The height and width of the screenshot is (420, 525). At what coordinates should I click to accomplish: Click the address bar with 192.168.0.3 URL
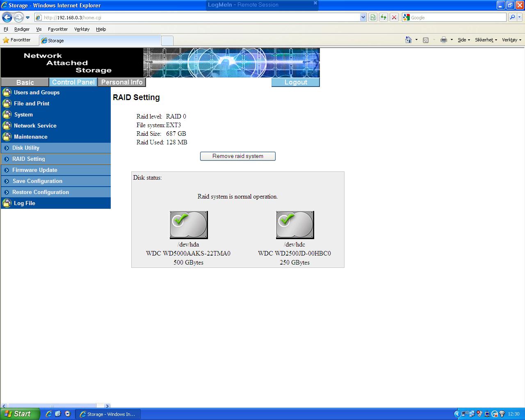[197, 18]
